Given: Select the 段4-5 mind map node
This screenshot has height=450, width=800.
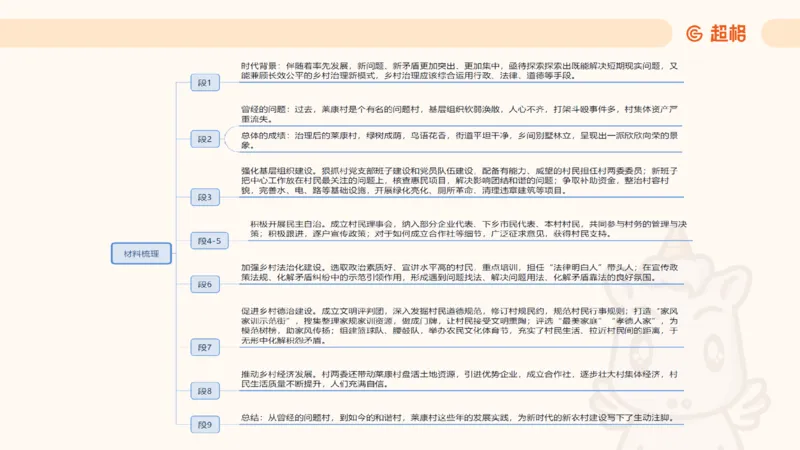Looking at the screenshot, I should 210,241.
